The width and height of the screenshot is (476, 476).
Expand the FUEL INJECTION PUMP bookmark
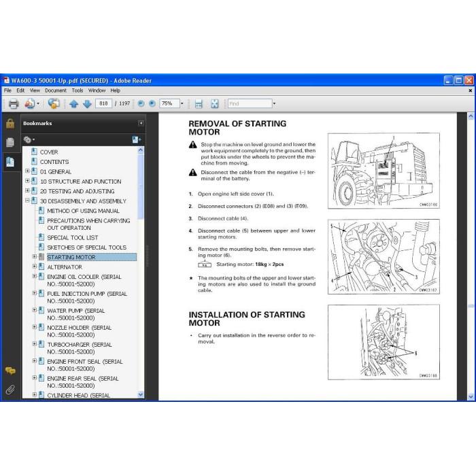(x=35, y=293)
